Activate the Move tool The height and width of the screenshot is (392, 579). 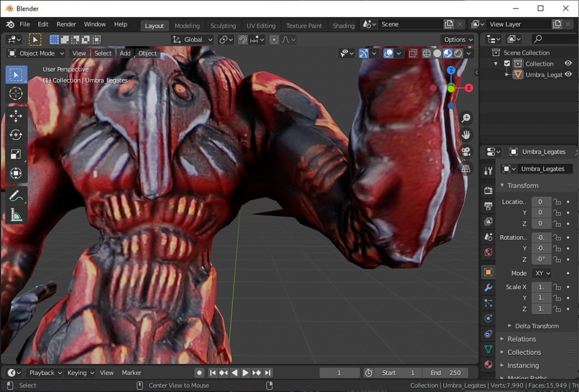tap(16, 116)
